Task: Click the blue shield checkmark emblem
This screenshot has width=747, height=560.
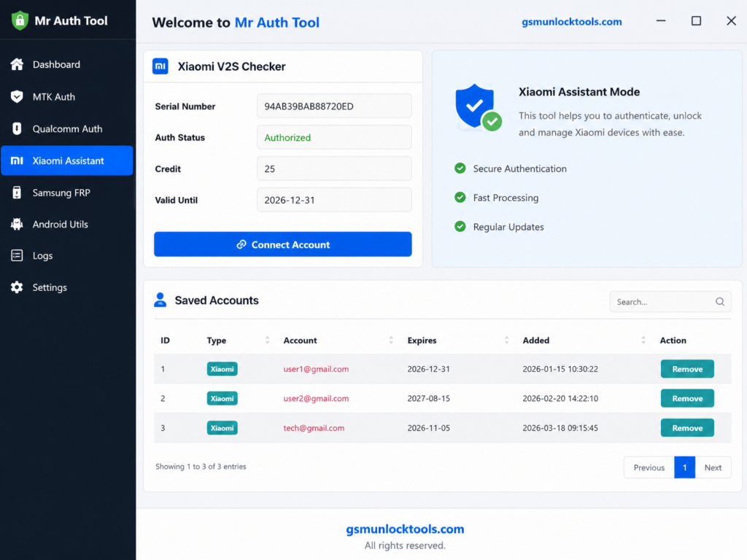Action: click(478, 108)
